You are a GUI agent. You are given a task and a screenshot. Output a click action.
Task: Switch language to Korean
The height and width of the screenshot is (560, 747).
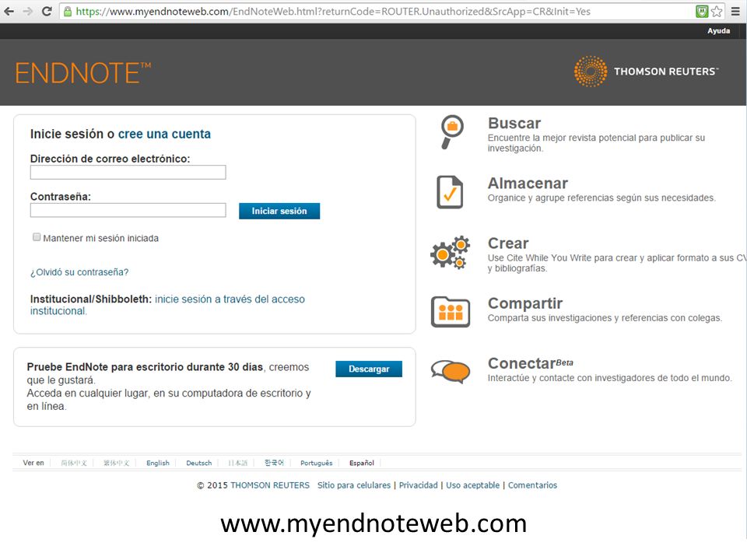click(274, 463)
